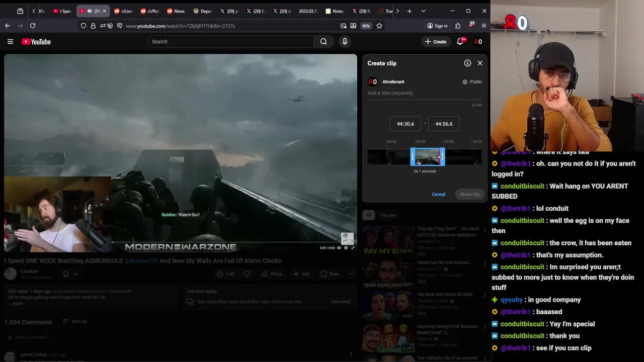
Task: Click the browser back arrow
Action: click(x=8, y=26)
